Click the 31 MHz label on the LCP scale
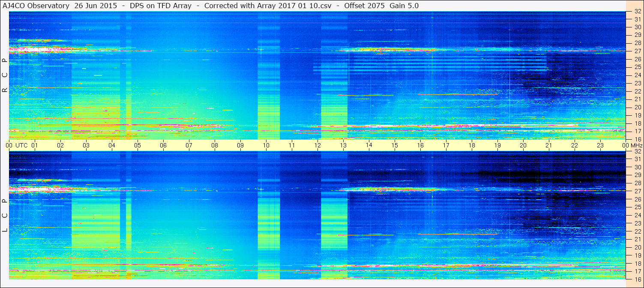 click(637, 159)
